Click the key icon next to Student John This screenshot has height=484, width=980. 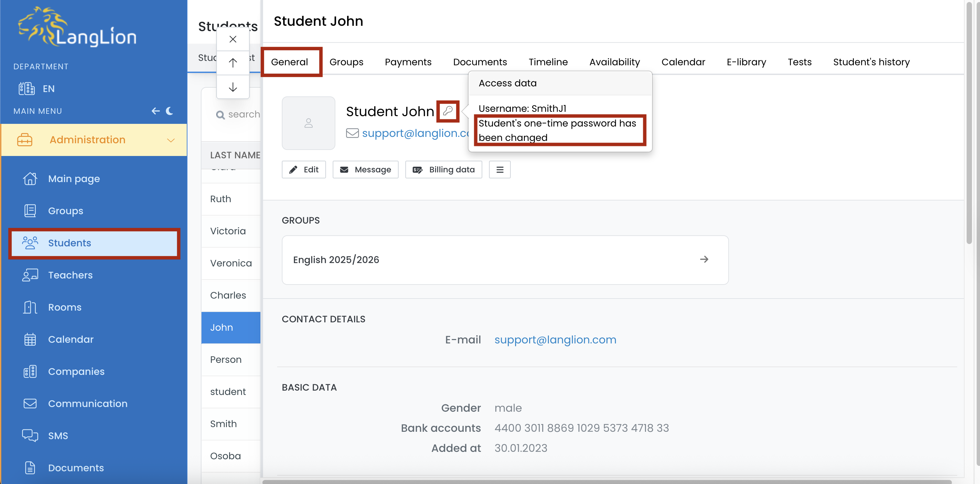click(x=448, y=111)
